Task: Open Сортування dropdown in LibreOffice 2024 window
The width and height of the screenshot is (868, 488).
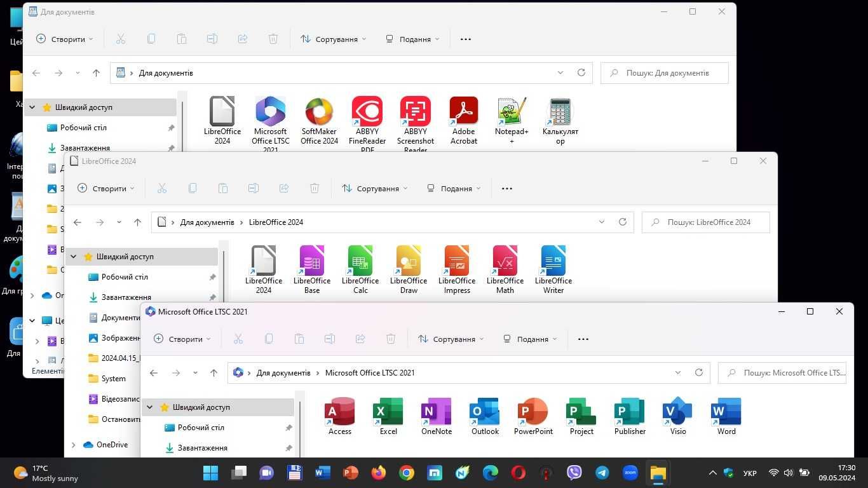Action: pyautogui.click(x=374, y=188)
